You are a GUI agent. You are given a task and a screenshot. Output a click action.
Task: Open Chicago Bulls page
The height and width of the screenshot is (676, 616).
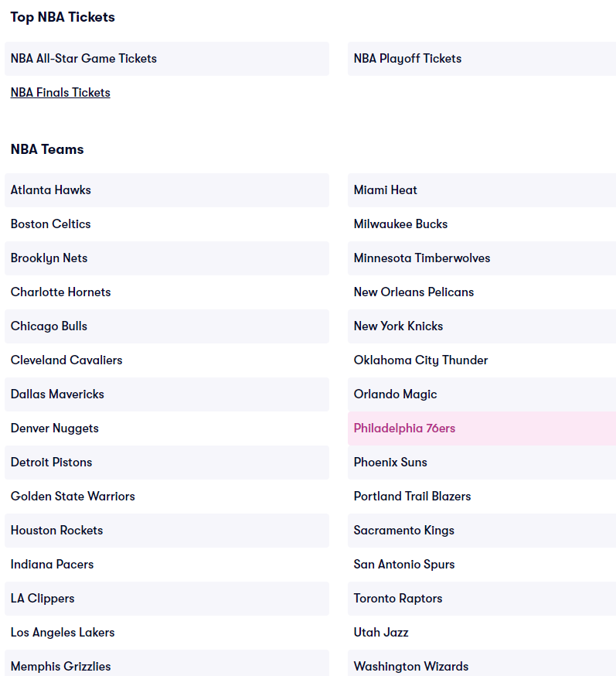[x=167, y=326]
